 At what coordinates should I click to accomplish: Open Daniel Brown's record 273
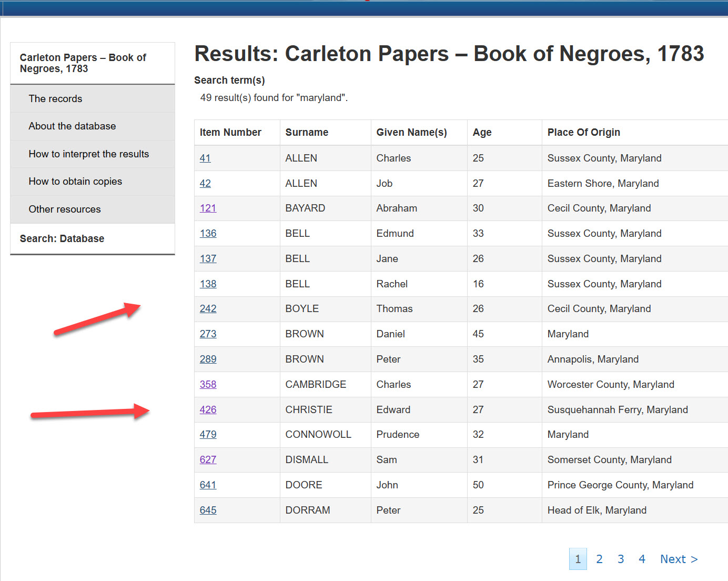[208, 334]
